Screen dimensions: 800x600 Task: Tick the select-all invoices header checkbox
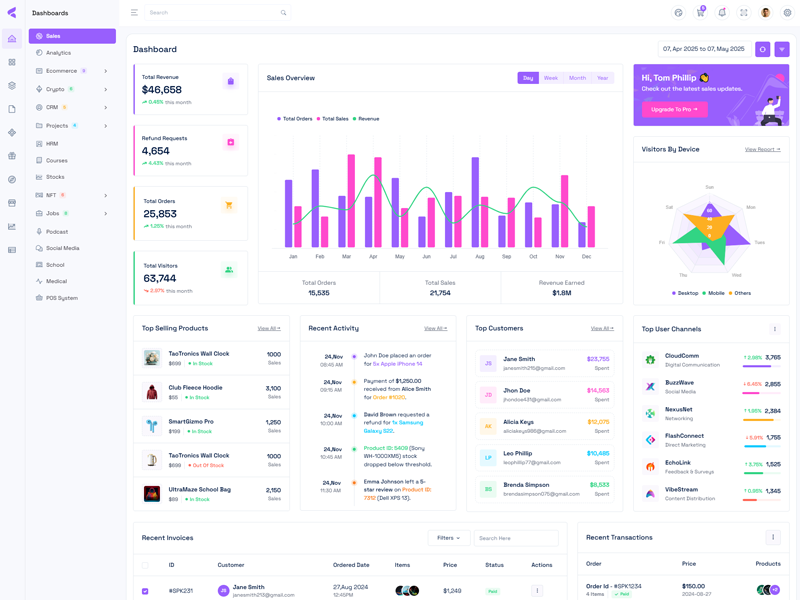point(145,565)
